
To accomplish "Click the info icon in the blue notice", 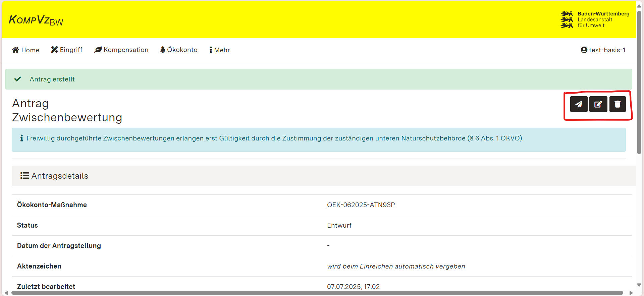I will coord(21,138).
